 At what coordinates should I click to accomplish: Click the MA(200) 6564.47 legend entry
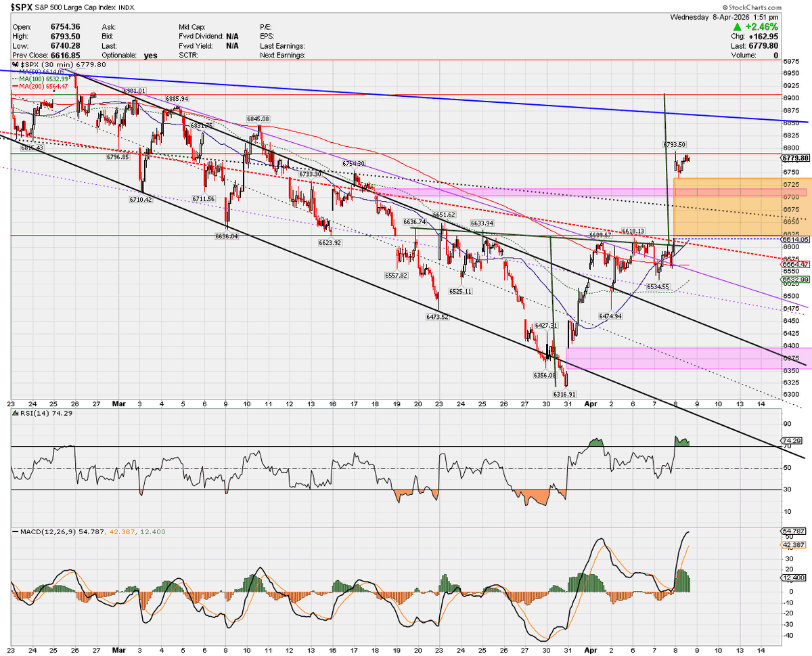coord(41,85)
